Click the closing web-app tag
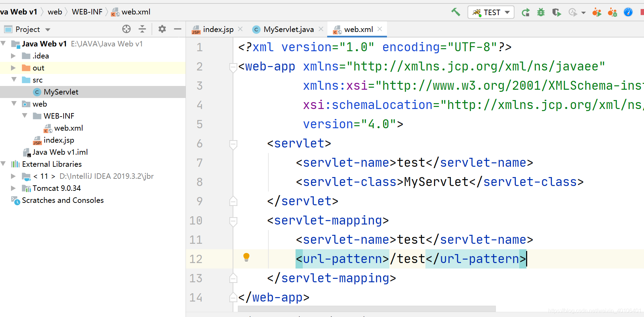The height and width of the screenshot is (317, 644). [274, 297]
